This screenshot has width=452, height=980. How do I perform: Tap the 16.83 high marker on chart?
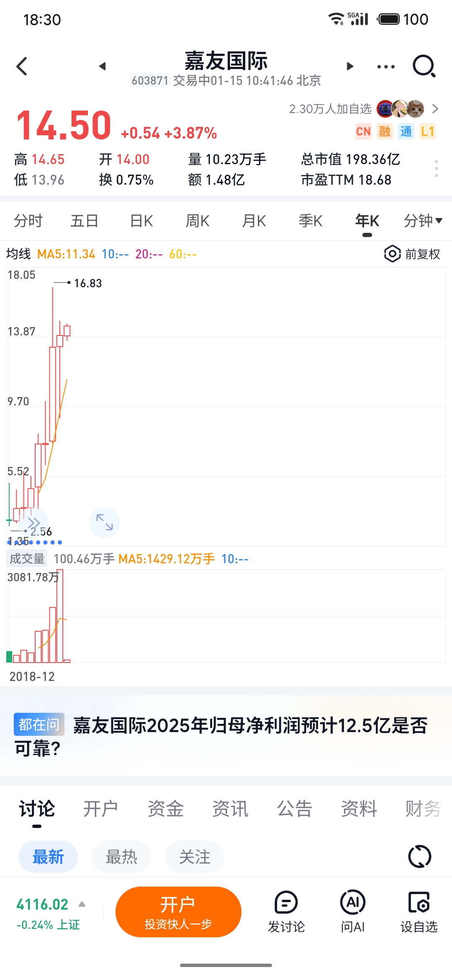tap(88, 283)
